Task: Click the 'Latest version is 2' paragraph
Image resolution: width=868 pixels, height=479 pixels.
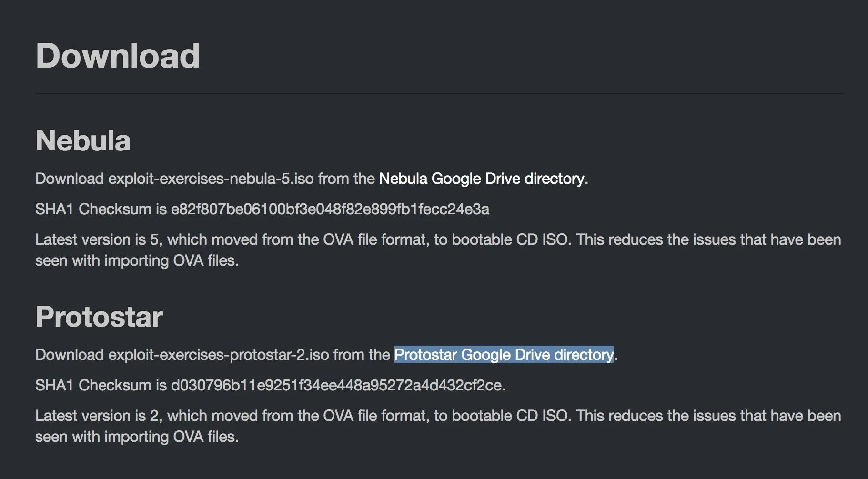Action: 438,426
